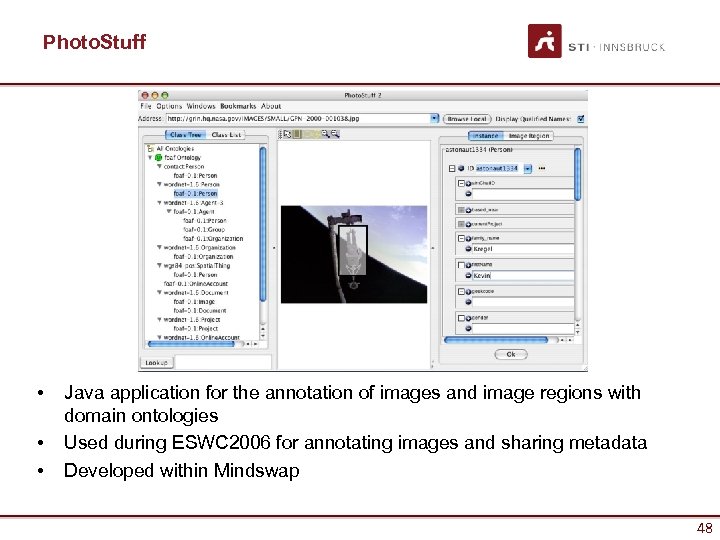Open the Bookmarks menu
Viewport: 720px width, 540px height.
[238, 106]
